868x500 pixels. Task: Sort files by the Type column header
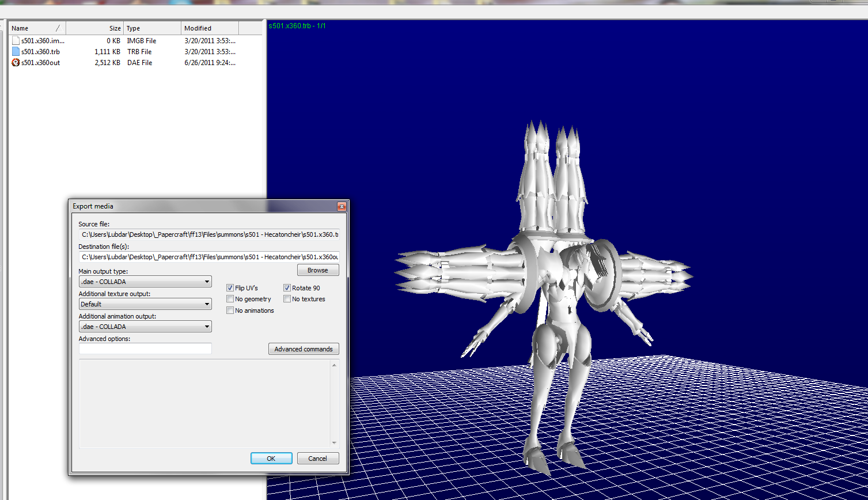[x=153, y=28]
